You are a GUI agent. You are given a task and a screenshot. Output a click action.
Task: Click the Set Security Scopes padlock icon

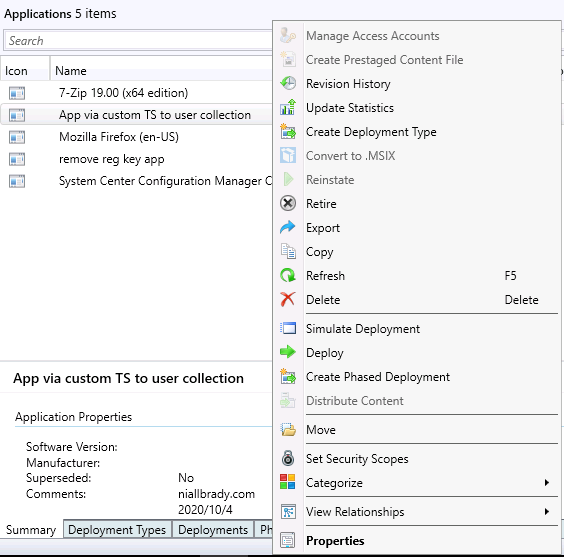288,458
